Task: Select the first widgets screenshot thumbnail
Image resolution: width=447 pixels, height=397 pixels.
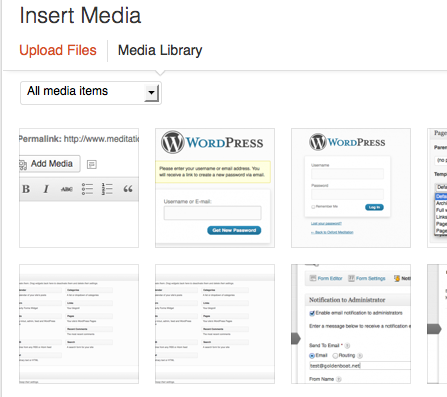Action: coord(79,324)
